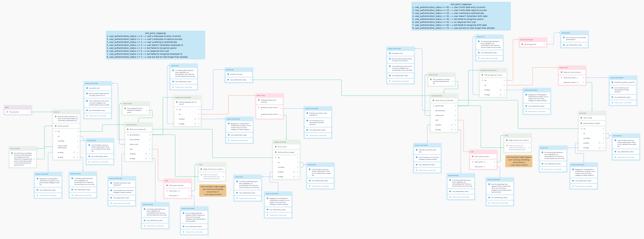
Task: Click intent icon next to get-employee-id
Action: [128, 135]
